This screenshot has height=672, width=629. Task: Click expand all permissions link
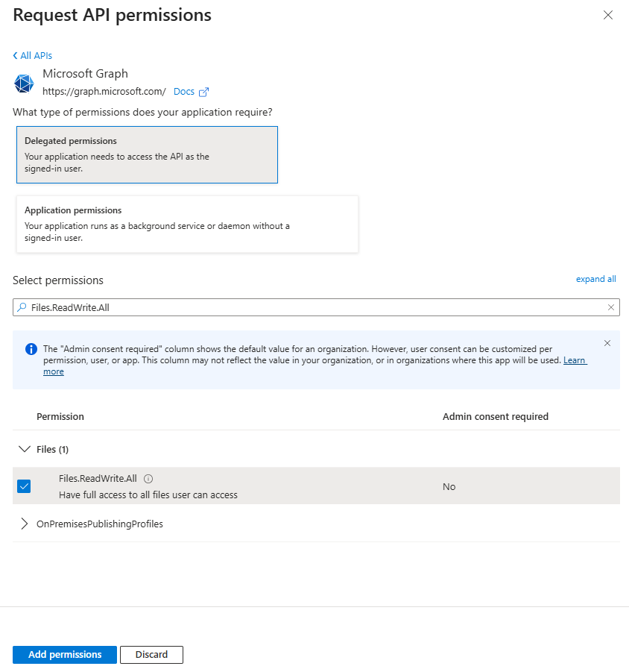pyautogui.click(x=595, y=279)
